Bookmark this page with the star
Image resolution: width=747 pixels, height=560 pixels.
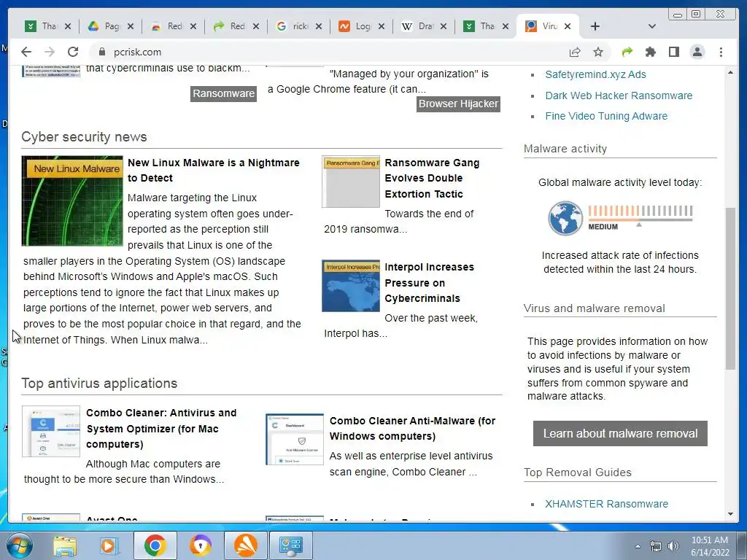(x=598, y=52)
